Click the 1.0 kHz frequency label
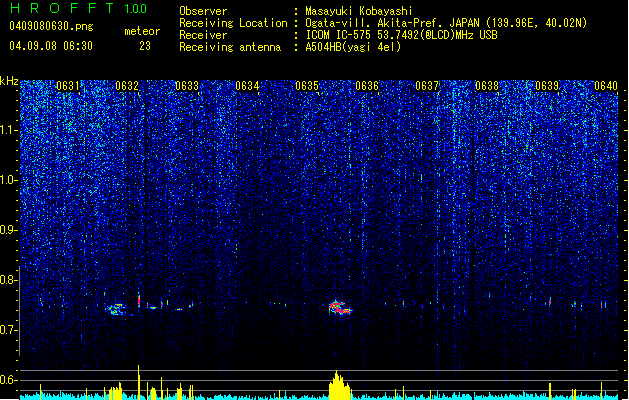629x400 pixels. pos(9,181)
